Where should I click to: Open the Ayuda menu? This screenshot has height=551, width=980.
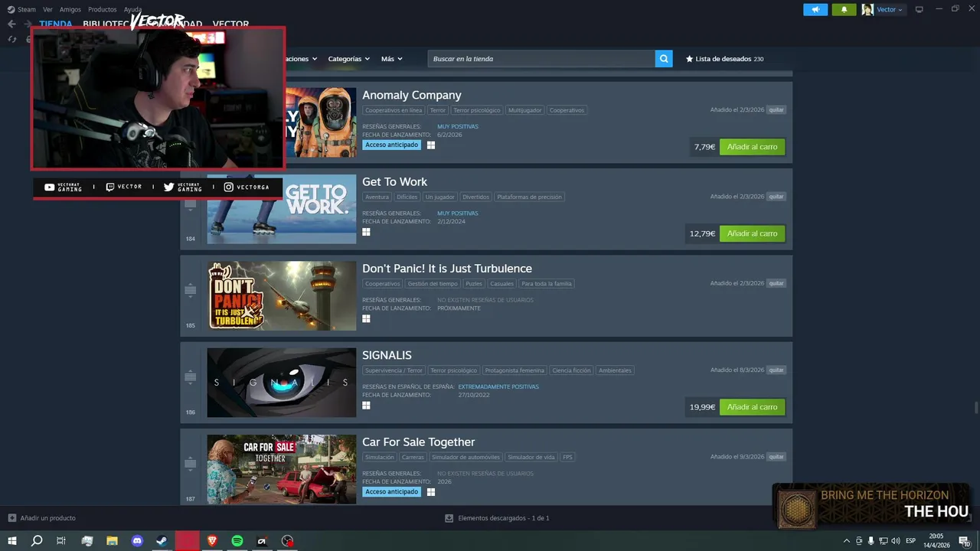(x=132, y=9)
